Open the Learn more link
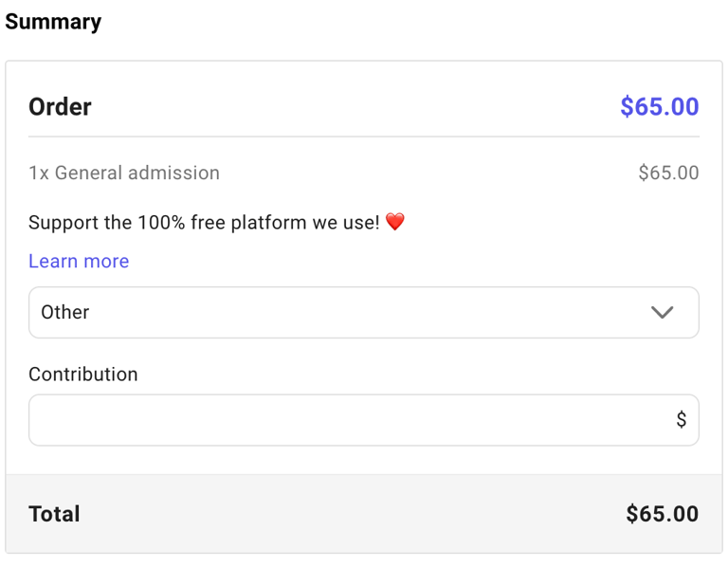This screenshot has height=567, width=728. pos(79,261)
